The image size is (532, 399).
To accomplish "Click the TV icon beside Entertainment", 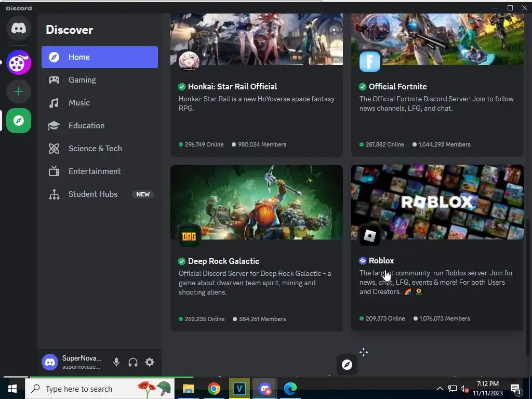I will [54, 171].
